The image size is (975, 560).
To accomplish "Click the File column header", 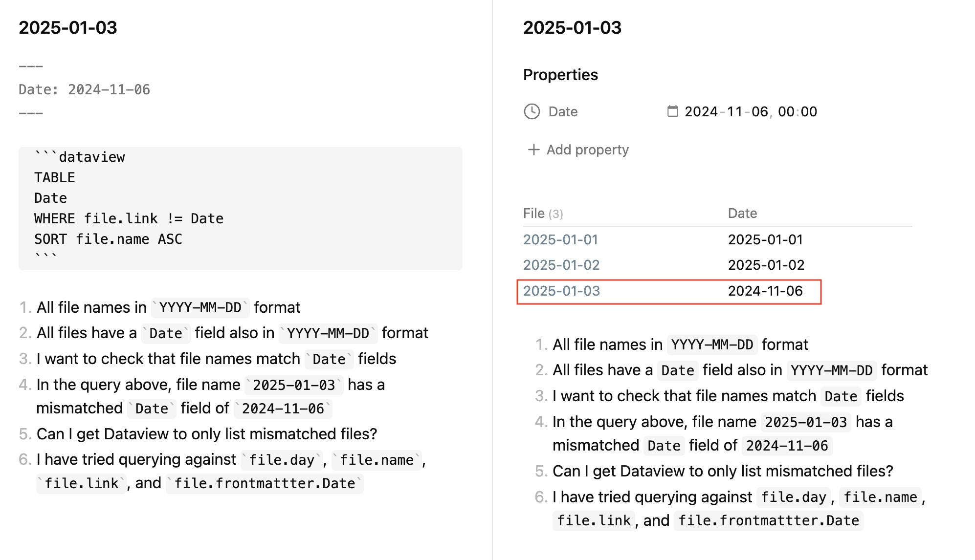I will coord(534,213).
